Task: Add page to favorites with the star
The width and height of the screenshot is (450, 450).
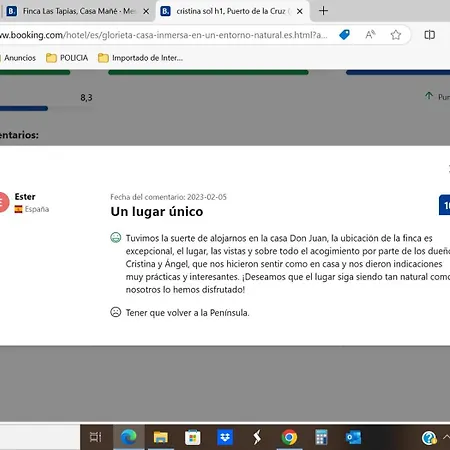Action: pos(396,35)
